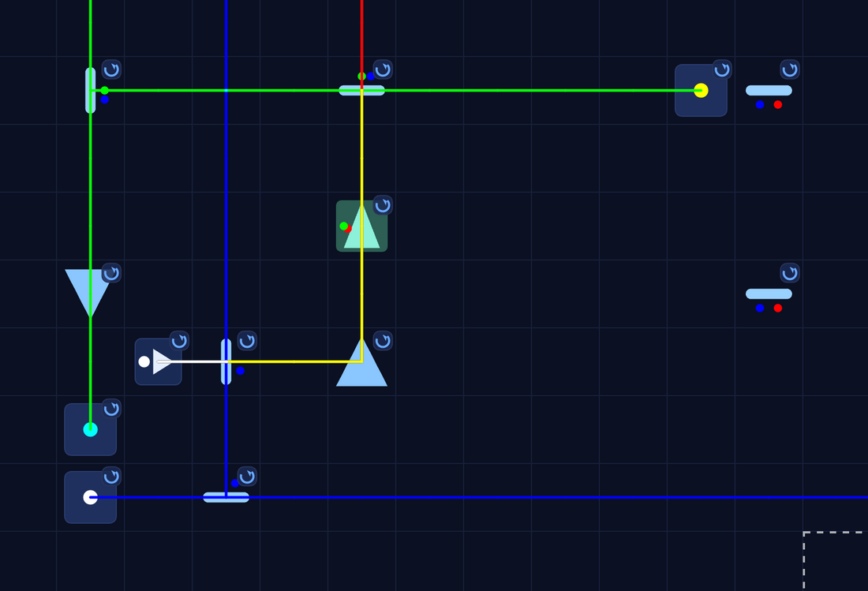The width and height of the screenshot is (868, 591).
Task: Rotate the cyan target receiver
Action: 111,409
